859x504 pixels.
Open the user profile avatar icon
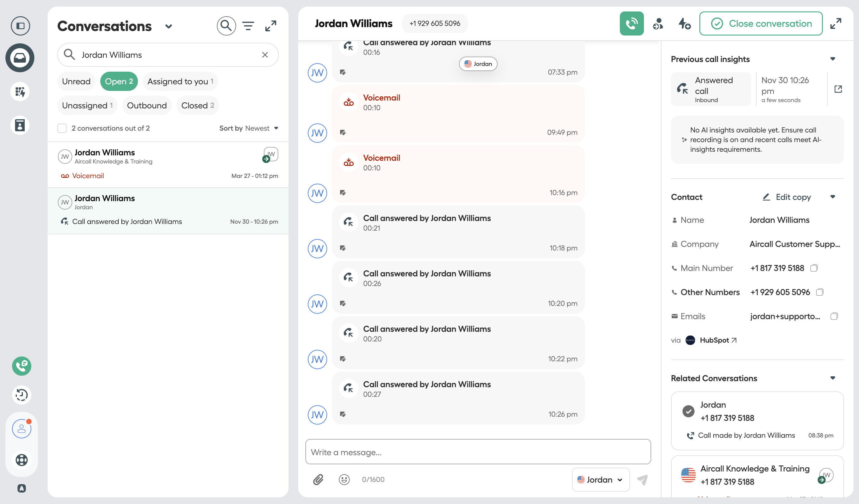[x=21, y=428]
